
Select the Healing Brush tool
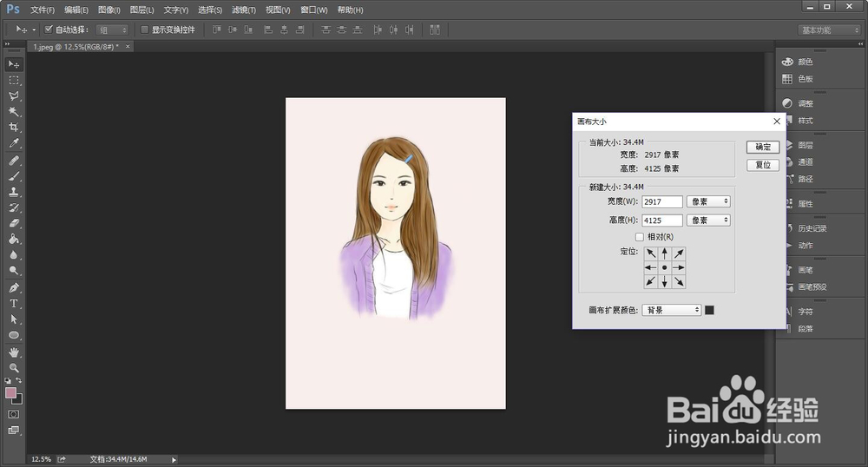click(x=14, y=161)
